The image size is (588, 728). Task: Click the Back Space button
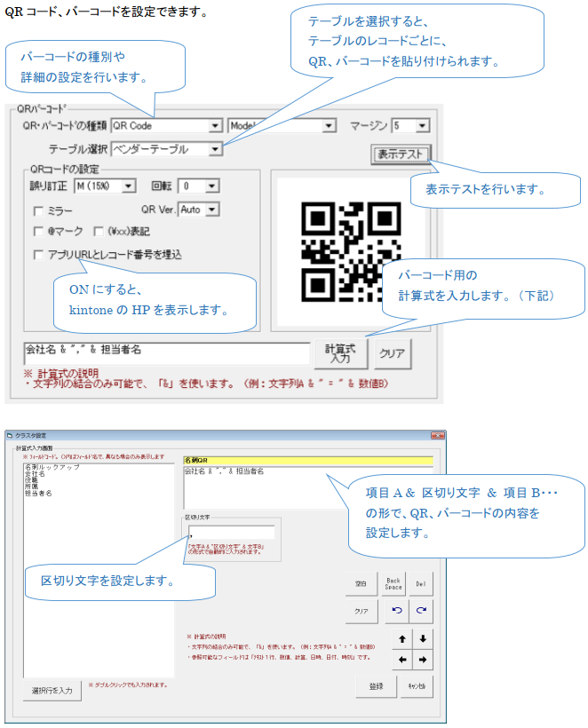pyautogui.click(x=393, y=584)
